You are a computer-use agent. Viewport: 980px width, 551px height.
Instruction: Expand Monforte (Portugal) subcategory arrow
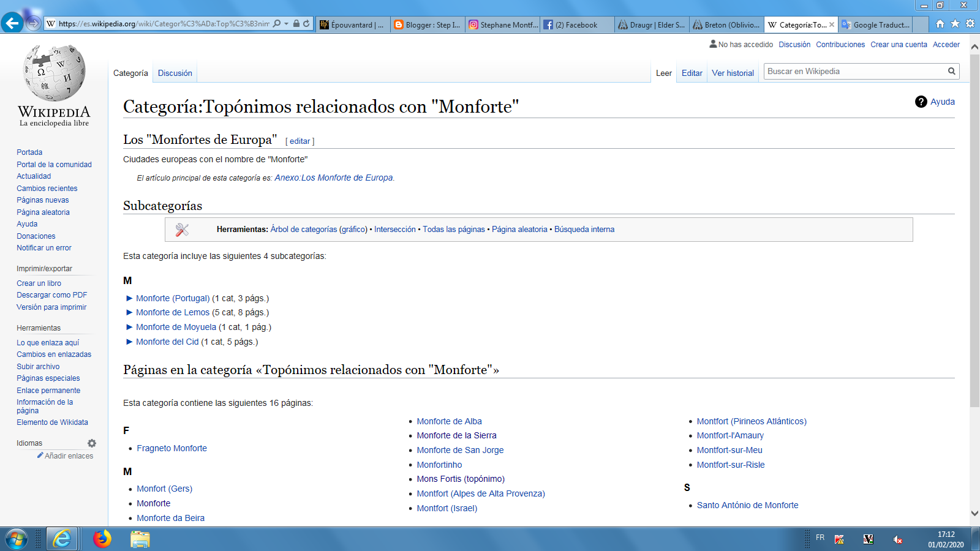(x=129, y=298)
